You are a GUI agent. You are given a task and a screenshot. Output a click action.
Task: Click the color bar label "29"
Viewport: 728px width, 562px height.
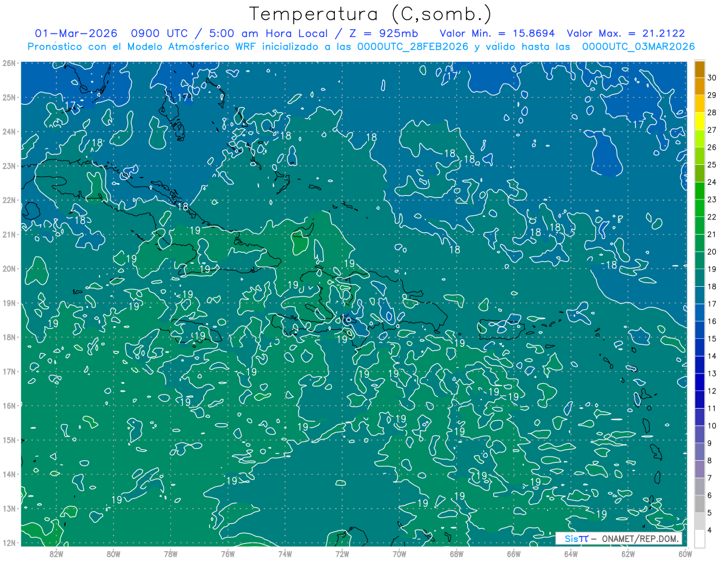click(712, 95)
